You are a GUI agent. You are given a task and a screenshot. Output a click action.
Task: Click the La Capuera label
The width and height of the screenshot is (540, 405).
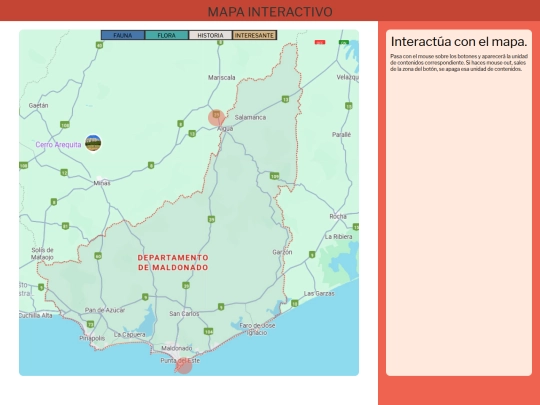coord(129,334)
